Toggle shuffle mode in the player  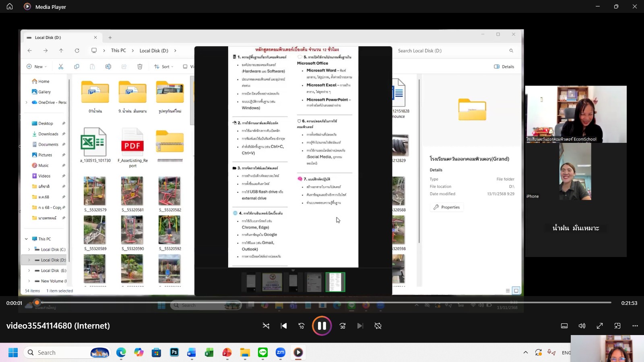click(x=266, y=326)
